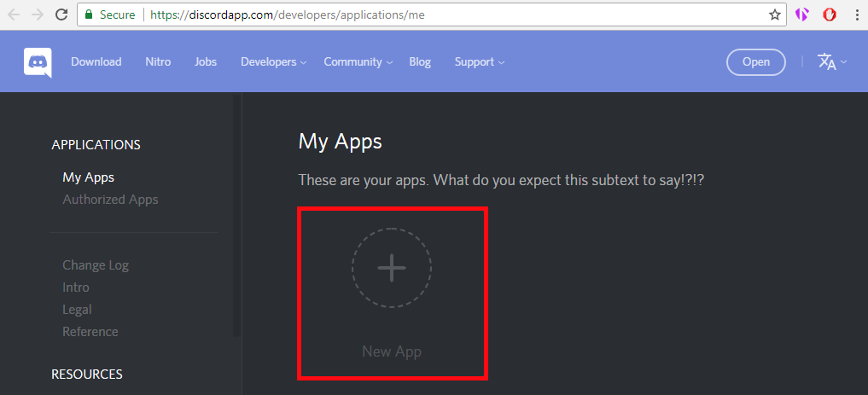Click the red Opera extension icon
868x395 pixels.
(830, 15)
